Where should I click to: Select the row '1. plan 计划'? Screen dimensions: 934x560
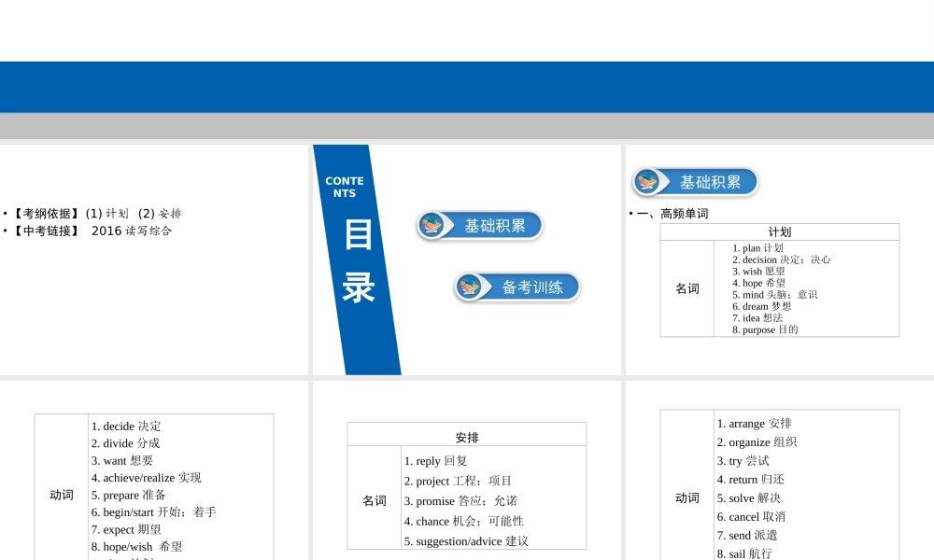[x=757, y=248]
